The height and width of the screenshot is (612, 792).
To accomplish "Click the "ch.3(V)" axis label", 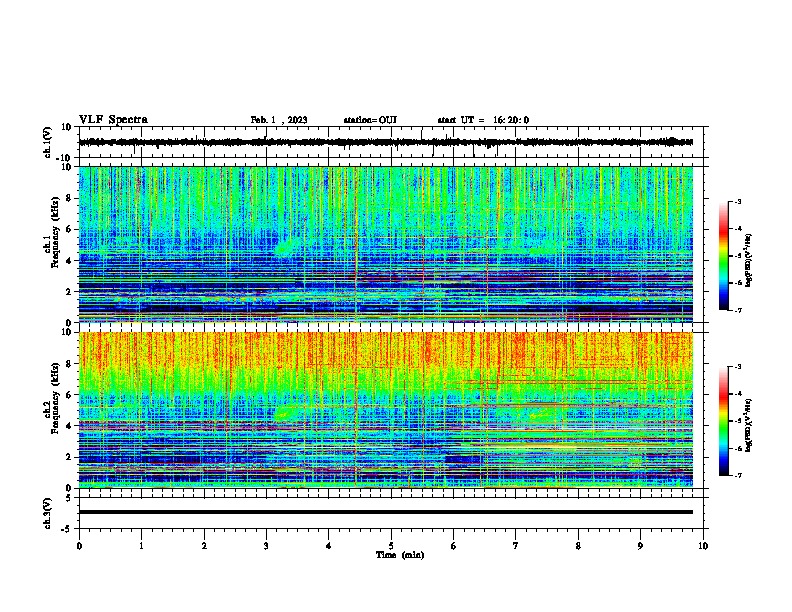I will coord(48,513).
